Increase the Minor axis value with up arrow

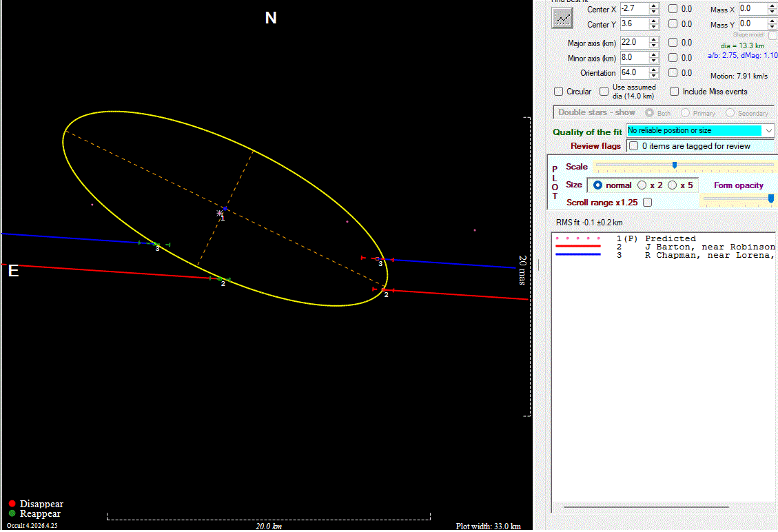653,54
